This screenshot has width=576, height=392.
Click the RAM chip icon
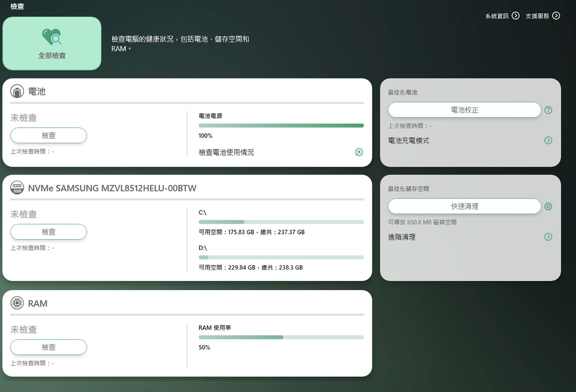coord(17,303)
